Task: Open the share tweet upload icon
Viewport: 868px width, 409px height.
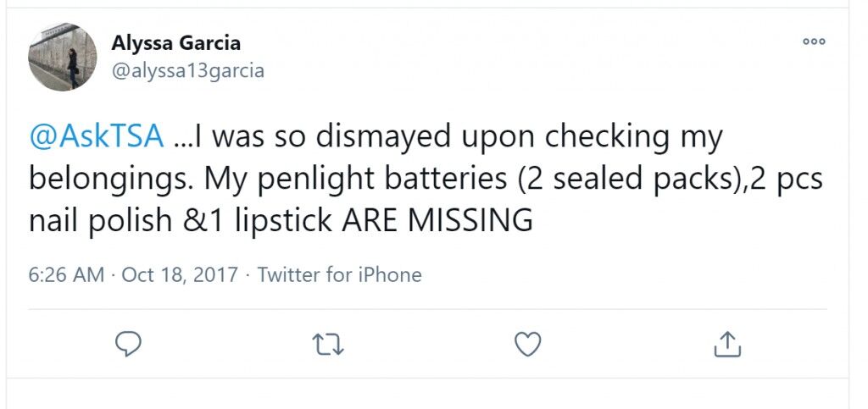Action: [x=727, y=344]
